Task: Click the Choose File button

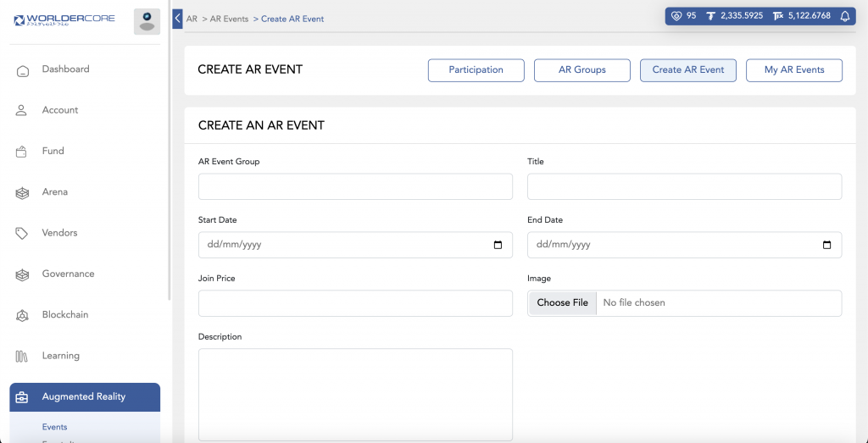Action: coord(563,303)
